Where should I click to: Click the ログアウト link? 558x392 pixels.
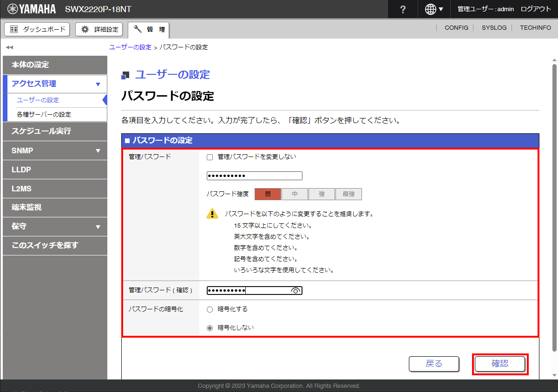point(536,9)
